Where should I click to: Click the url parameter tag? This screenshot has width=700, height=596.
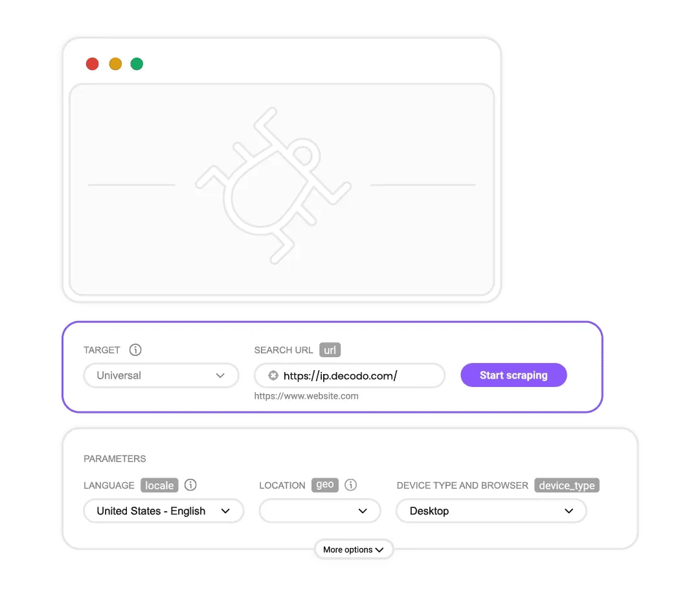330,350
